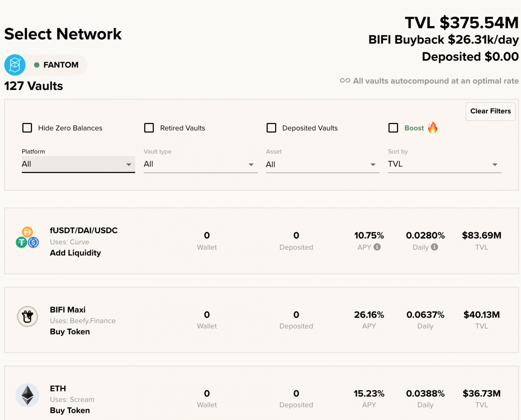Toggle the Boost filter checkbox
521x420 pixels.
(393, 128)
